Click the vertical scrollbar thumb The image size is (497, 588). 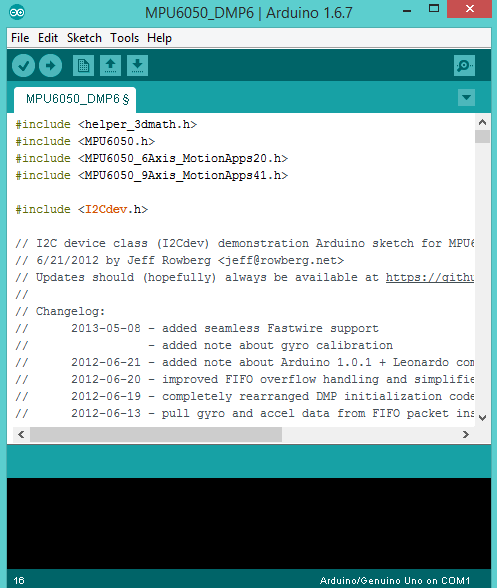pos(482,136)
